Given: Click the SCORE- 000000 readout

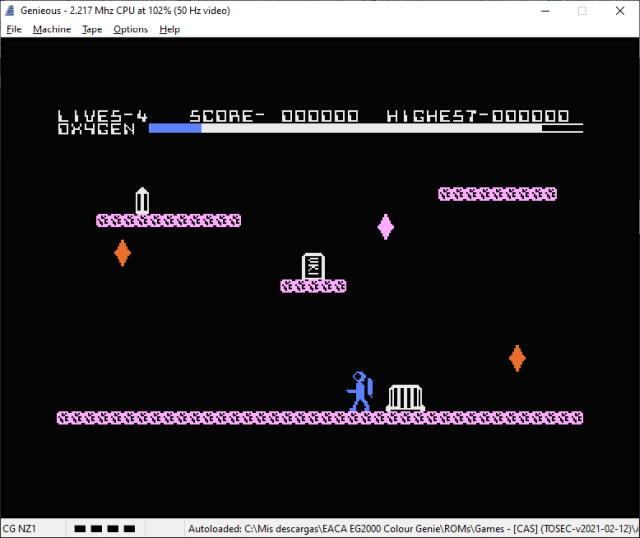Looking at the screenshot, I should (x=274, y=116).
